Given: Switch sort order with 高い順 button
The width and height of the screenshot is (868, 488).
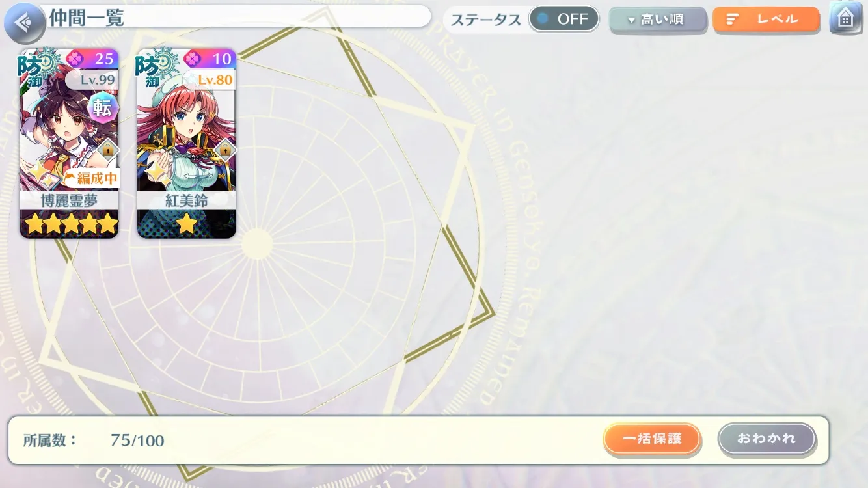Looking at the screenshot, I should pyautogui.click(x=657, y=20).
